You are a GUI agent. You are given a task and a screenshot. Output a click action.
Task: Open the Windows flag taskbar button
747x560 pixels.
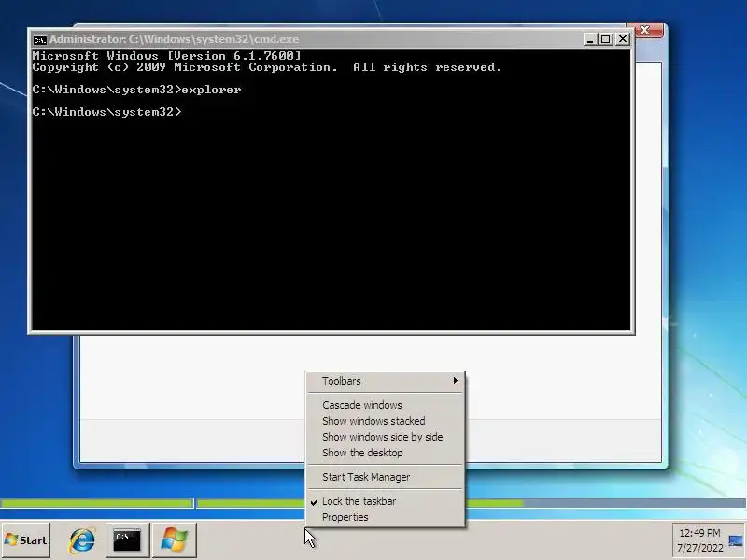pyautogui.click(x=175, y=540)
